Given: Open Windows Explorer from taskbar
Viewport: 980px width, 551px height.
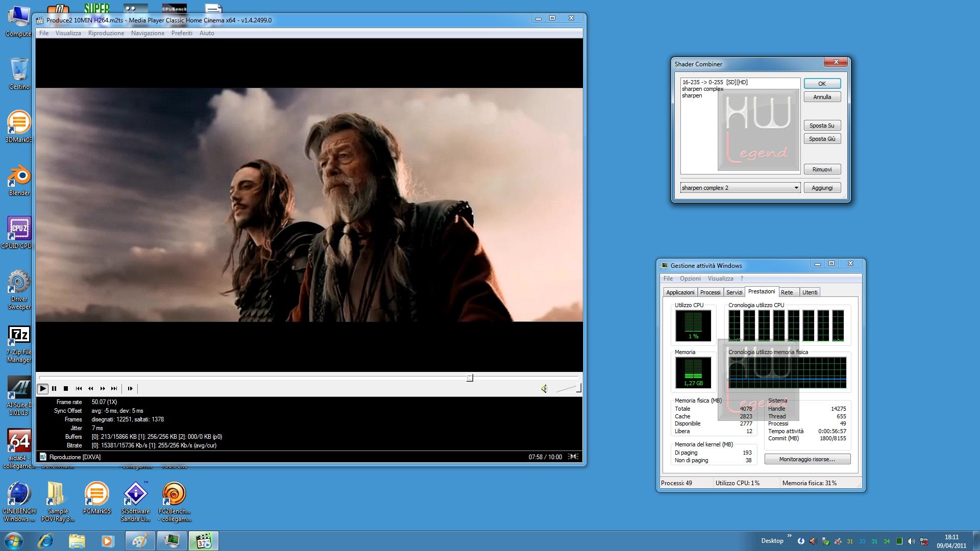Looking at the screenshot, I should 77,541.
